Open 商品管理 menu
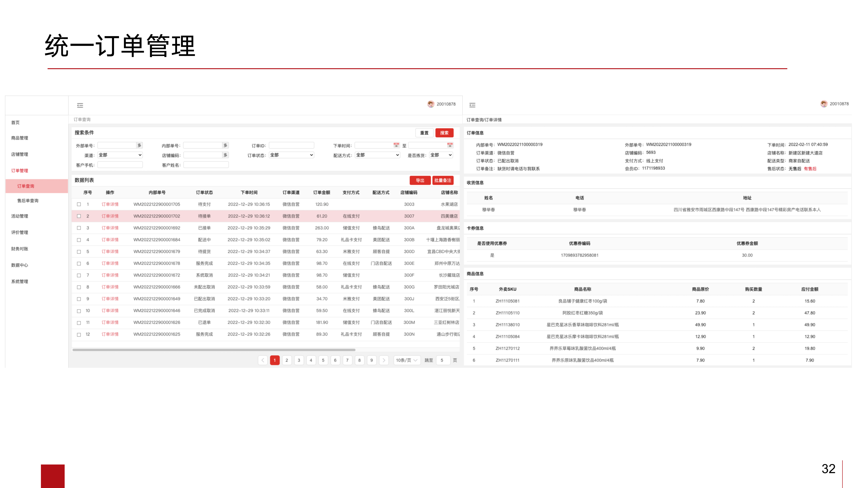Image resolution: width=868 pixels, height=488 pixels. tap(20, 138)
